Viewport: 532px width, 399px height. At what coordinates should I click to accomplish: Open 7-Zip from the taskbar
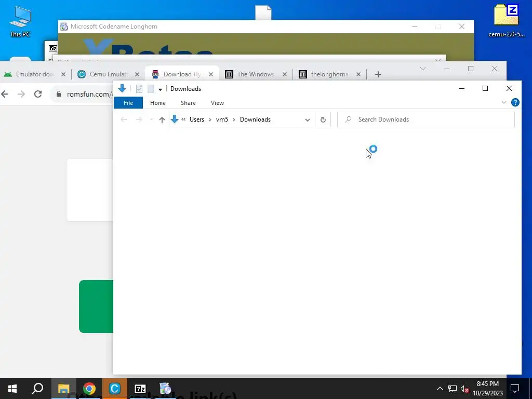[140, 389]
